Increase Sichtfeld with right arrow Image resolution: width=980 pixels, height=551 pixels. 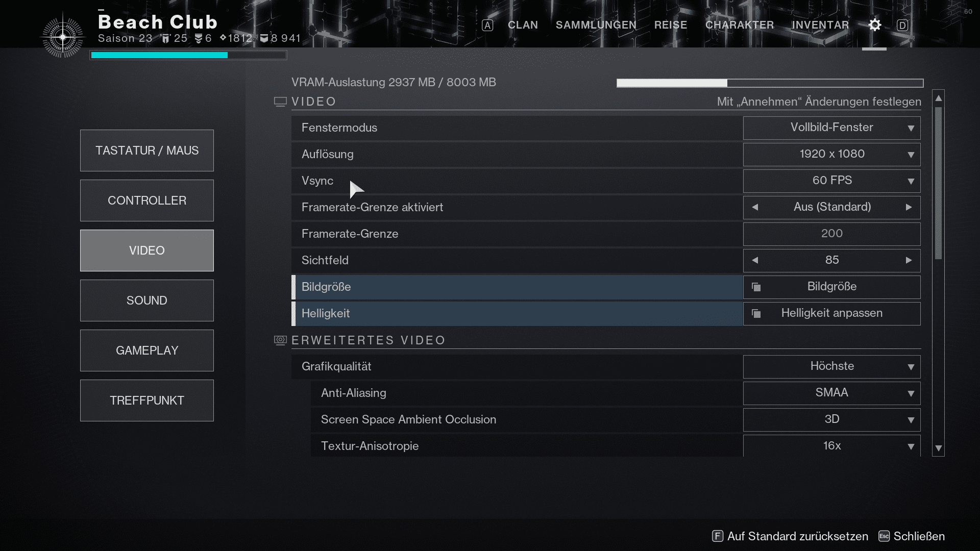909,260
